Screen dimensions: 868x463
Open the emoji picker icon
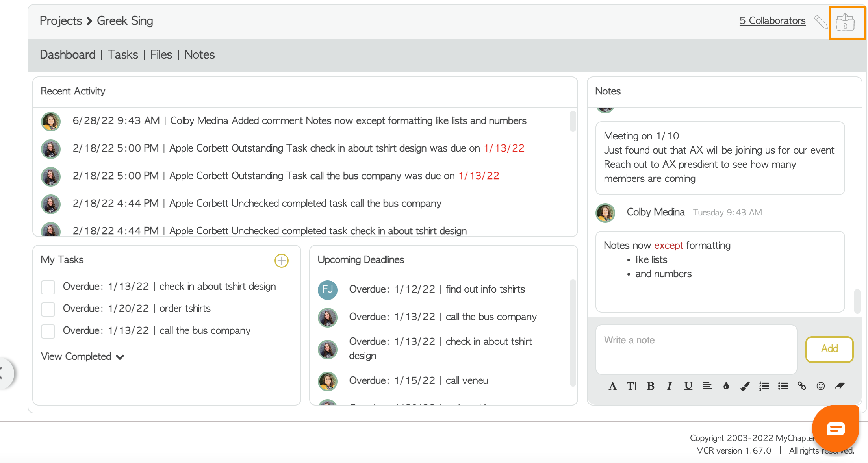click(x=820, y=386)
